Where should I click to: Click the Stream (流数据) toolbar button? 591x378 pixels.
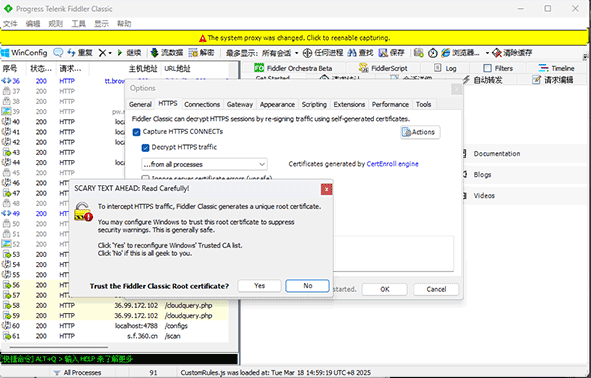tap(166, 53)
